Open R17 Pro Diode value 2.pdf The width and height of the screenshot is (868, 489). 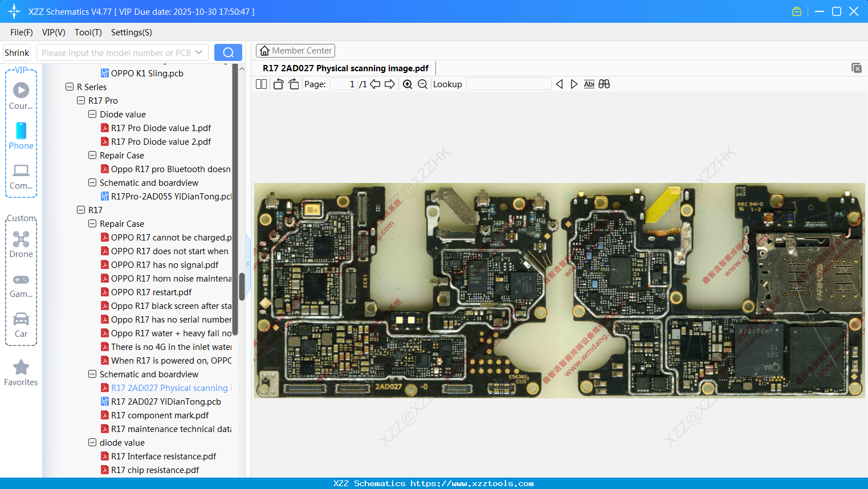point(161,141)
